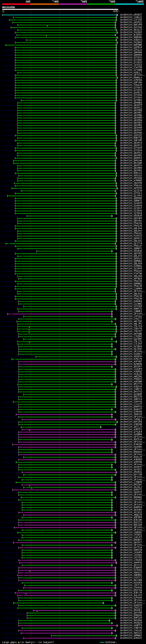Select hit label UniRef100_B5HF53
The height and width of the screenshot is (644, 146).
(131, 407)
